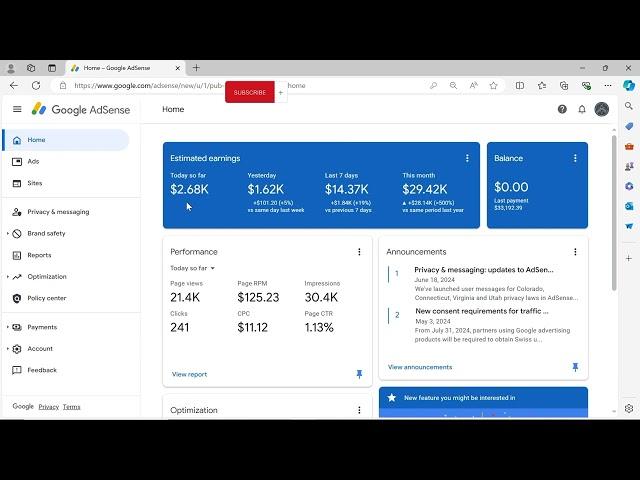Click Today so far $2.68K value
This screenshot has width=640, height=480.
(189, 189)
